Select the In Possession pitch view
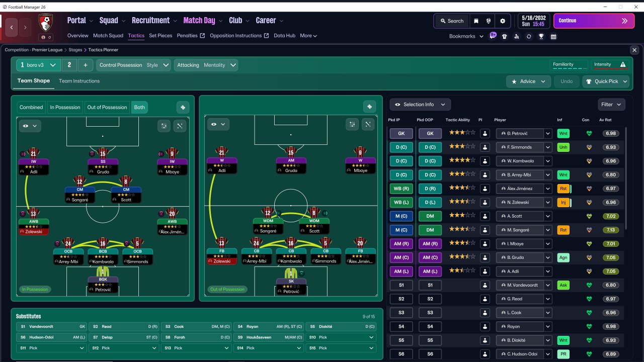Image resolution: width=644 pixels, height=362 pixels. 65,107
